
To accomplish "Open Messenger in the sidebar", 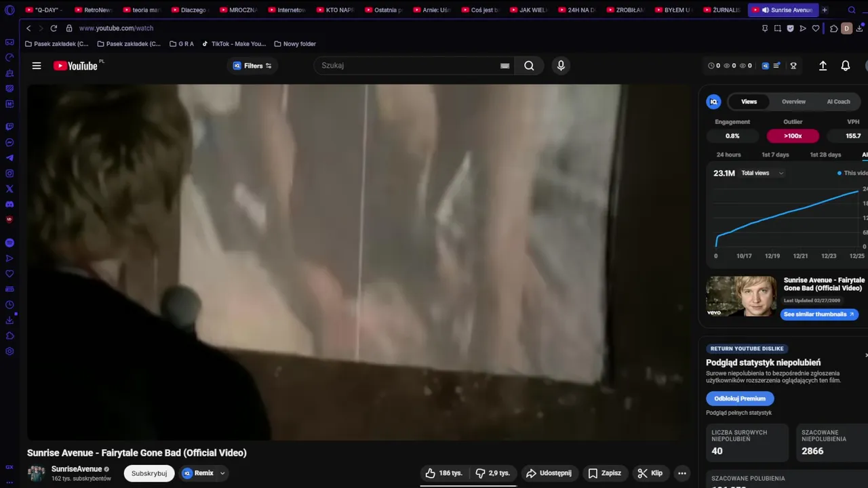I will pos(9,142).
